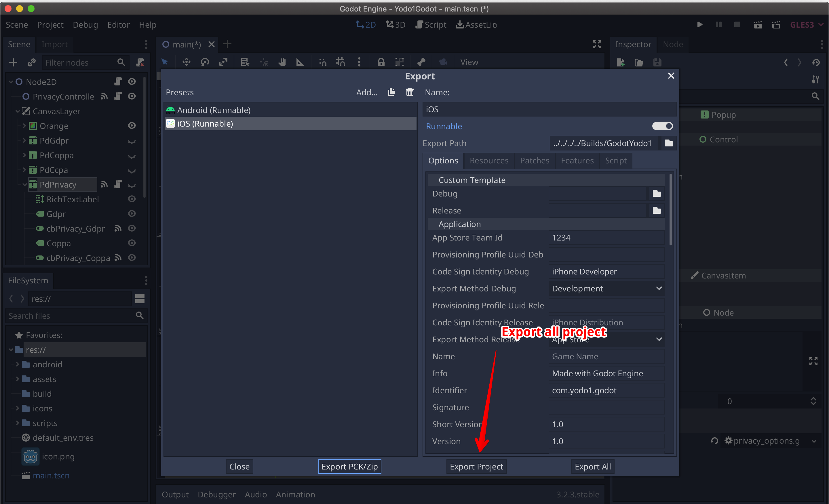Click the Identifier input field
Image resolution: width=829 pixels, height=504 pixels.
606,390
